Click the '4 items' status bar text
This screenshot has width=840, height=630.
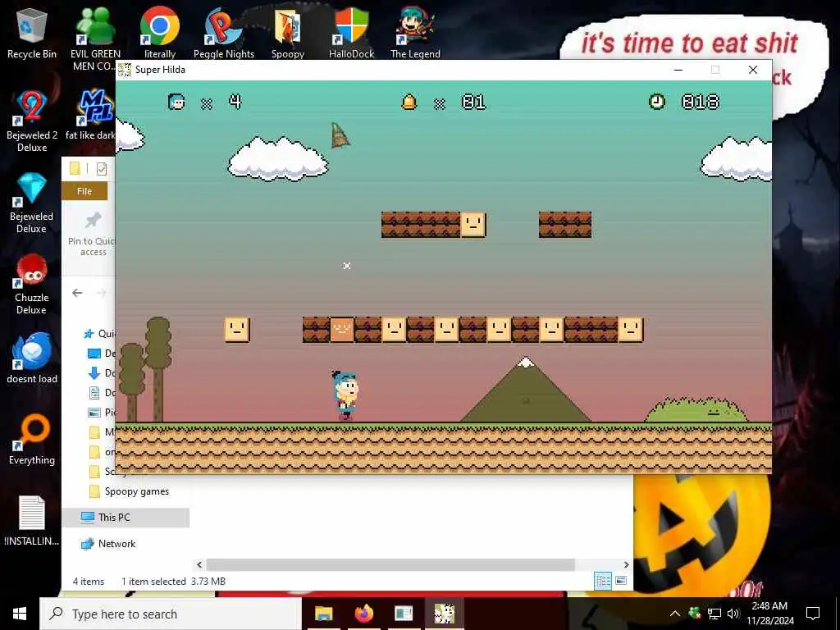coord(89,582)
